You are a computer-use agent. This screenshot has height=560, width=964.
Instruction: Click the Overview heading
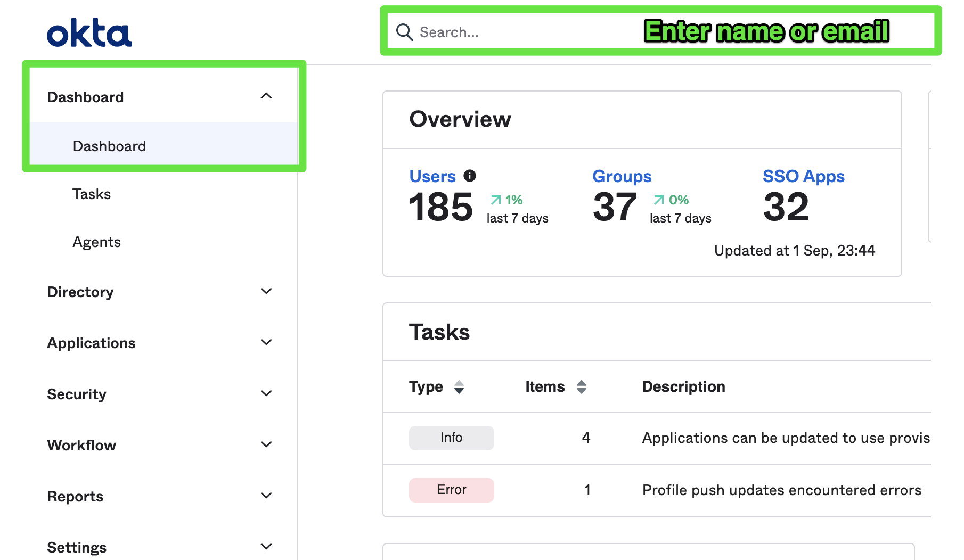coord(460,119)
